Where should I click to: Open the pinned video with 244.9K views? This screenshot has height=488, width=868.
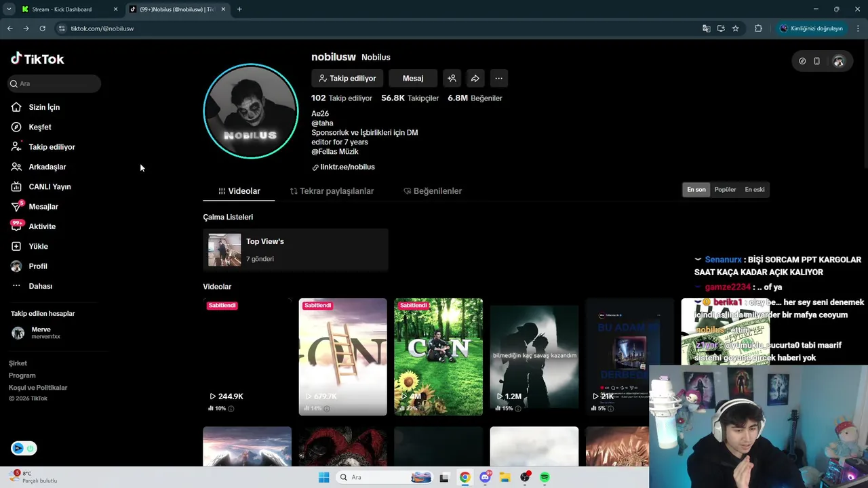pyautogui.click(x=247, y=356)
